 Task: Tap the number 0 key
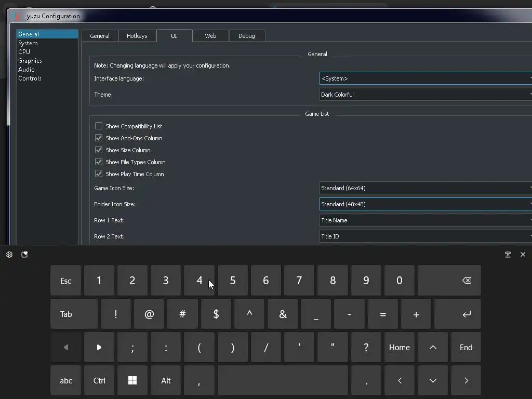point(400,280)
